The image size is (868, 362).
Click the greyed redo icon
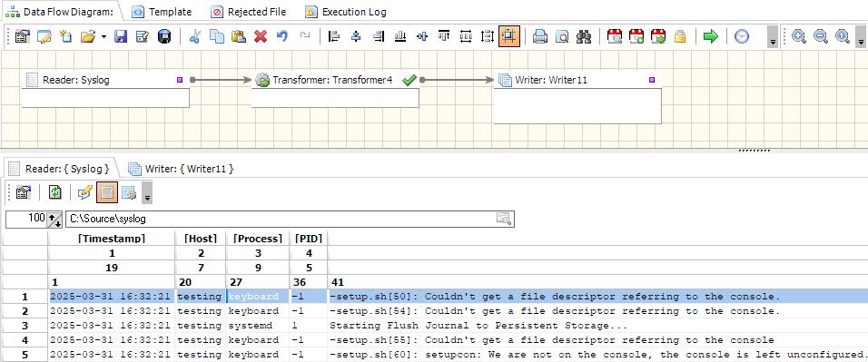304,36
